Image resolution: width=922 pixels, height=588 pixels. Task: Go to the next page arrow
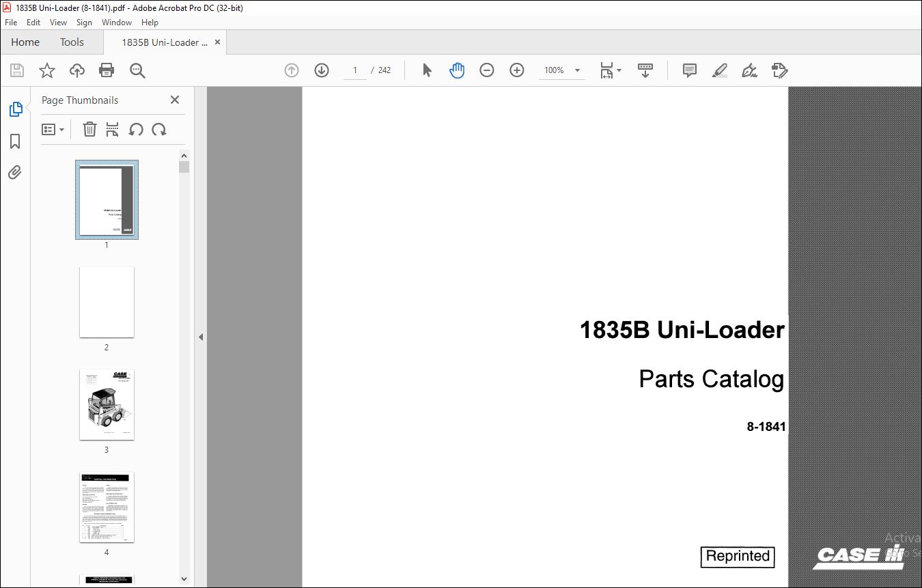click(322, 70)
